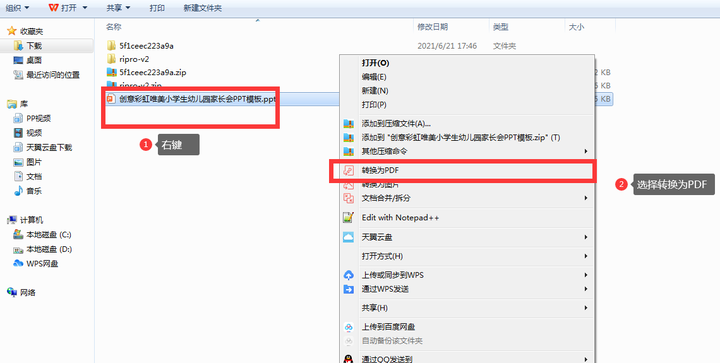Click the 5f1ceec223a9a folder icon
The height and width of the screenshot is (363, 720).
111,46
